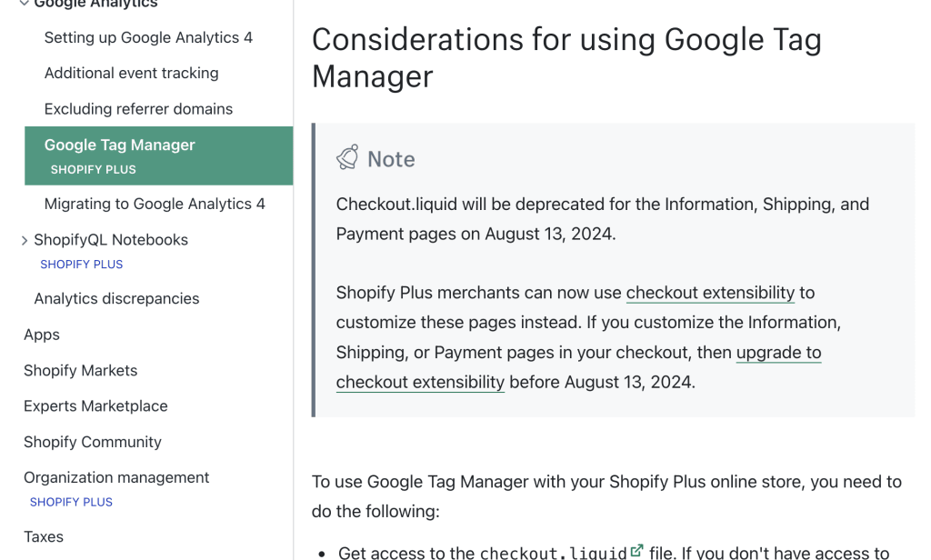Open the ShopifyQL Notebooks item
The image size is (931, 560).
(111, 240)
